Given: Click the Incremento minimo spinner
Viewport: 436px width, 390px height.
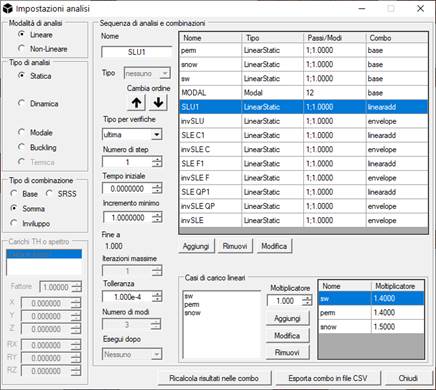Looking at the screenshot, I should pos(132,218).
